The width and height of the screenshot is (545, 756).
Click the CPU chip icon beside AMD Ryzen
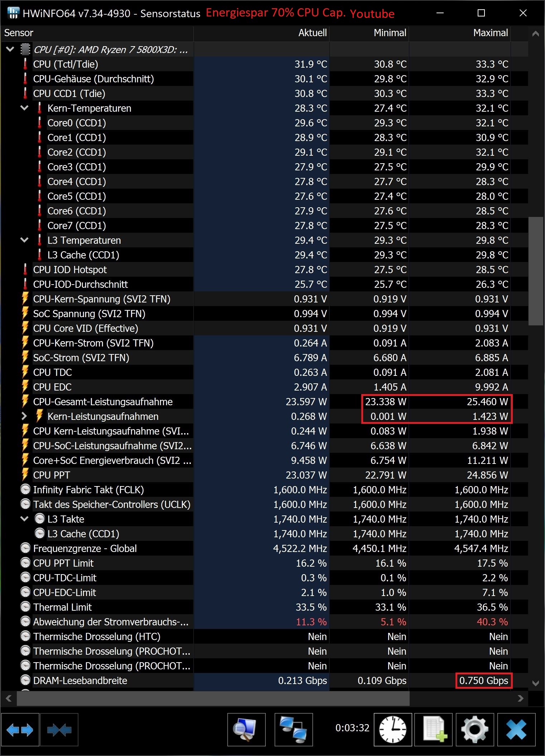pos(25,49)
